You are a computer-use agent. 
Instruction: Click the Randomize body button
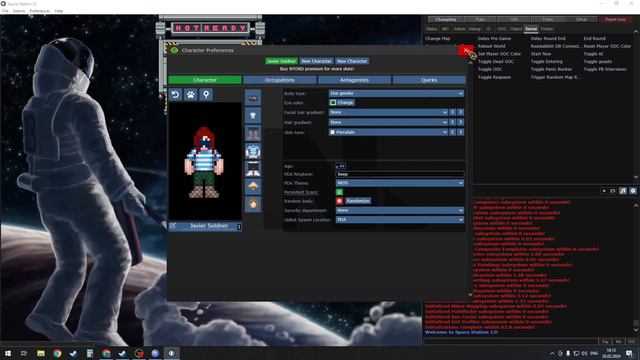point(358,201)
